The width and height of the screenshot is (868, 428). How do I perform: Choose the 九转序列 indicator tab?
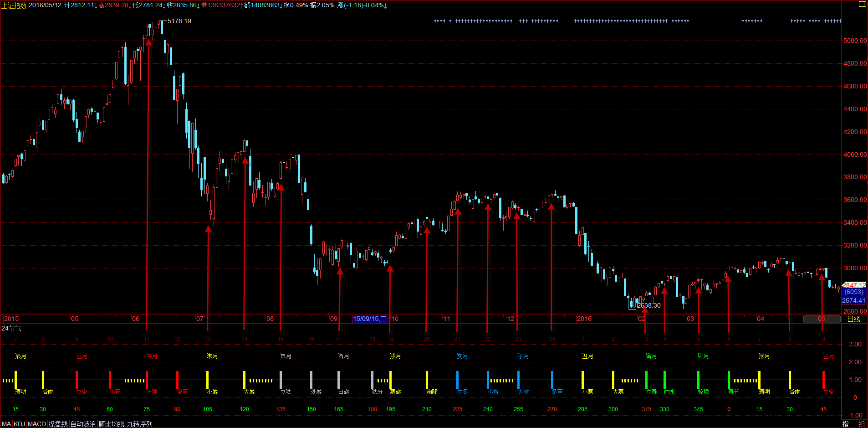click(x=139, y=424)
